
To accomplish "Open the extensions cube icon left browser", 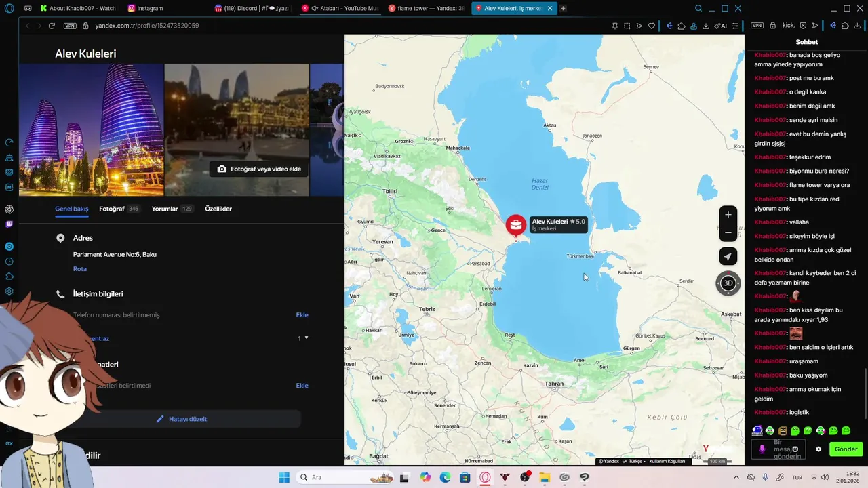I will (x=682, y=26).
